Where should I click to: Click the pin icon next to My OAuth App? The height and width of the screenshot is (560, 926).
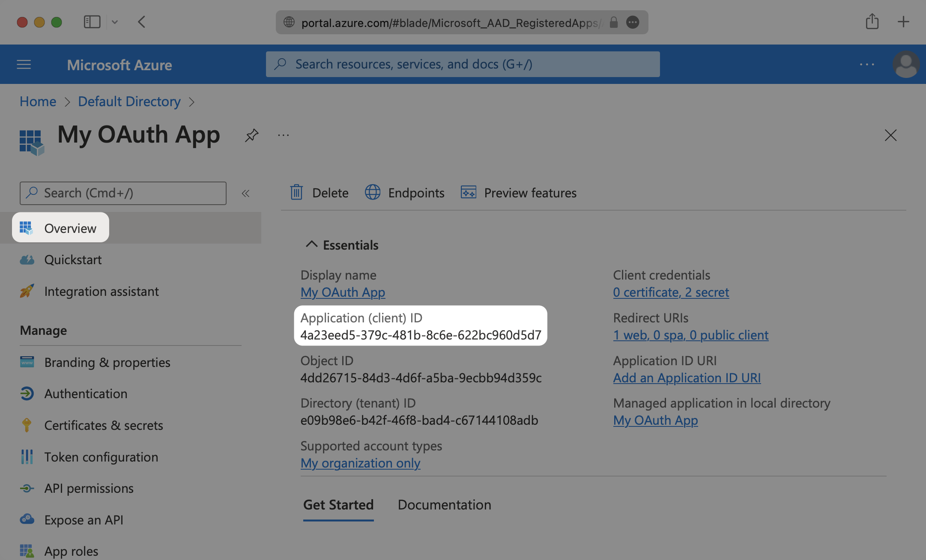(251, 135)
